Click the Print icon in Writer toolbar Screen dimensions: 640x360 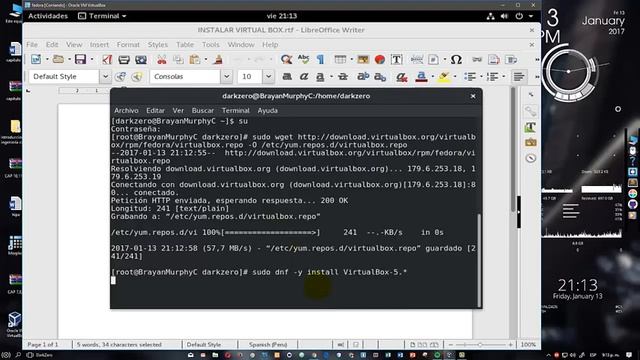124,60
